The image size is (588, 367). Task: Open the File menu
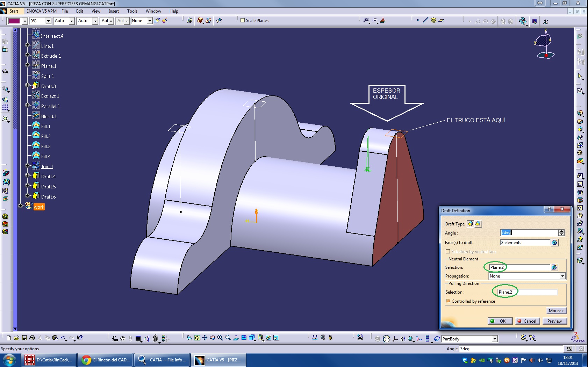click(65, 11)
